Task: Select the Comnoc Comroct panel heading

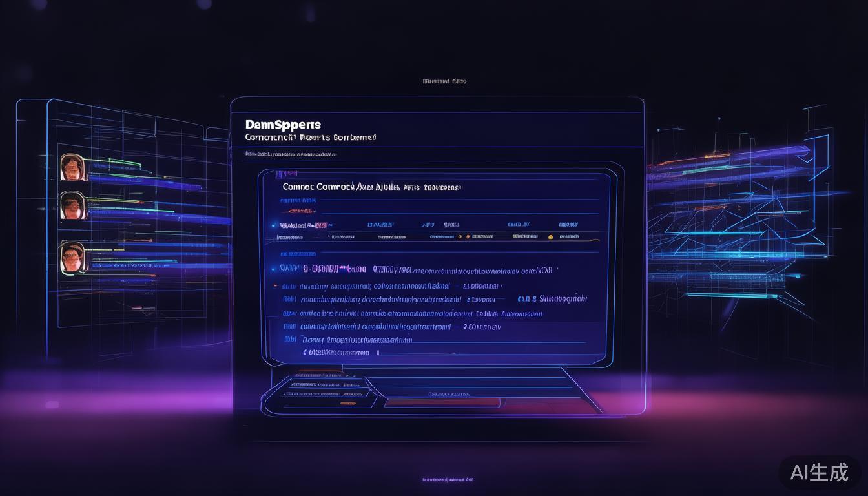Action: pos(371,187)
